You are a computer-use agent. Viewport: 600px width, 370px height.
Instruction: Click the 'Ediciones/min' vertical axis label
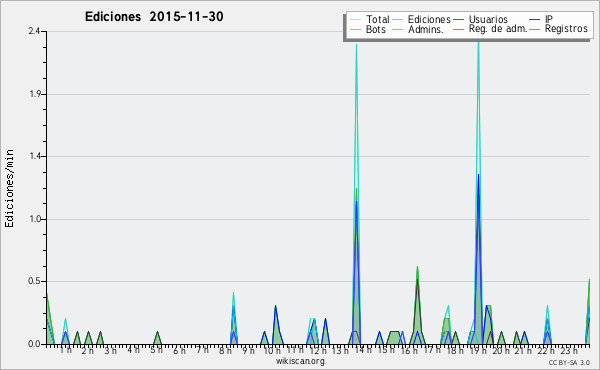(9, 188)
